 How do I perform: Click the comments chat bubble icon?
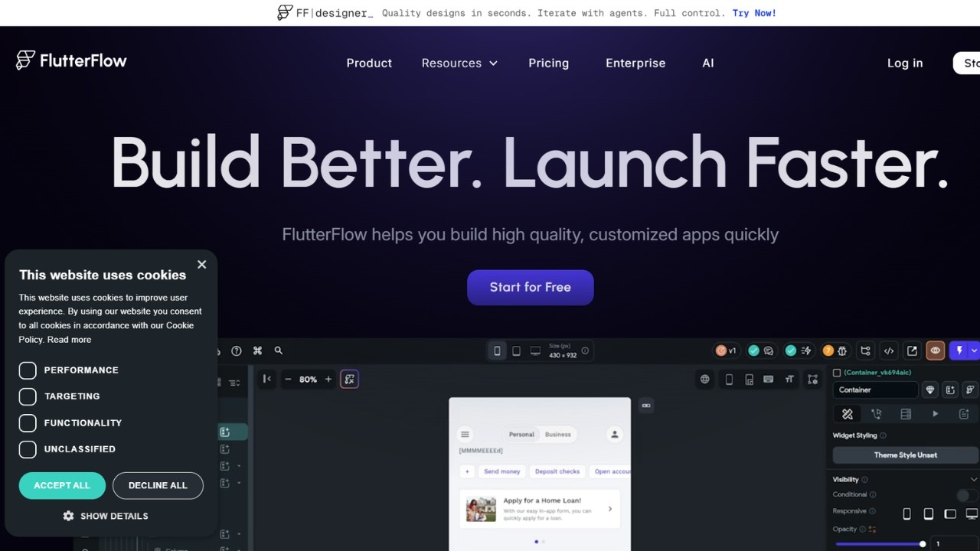tap(769, 350)
